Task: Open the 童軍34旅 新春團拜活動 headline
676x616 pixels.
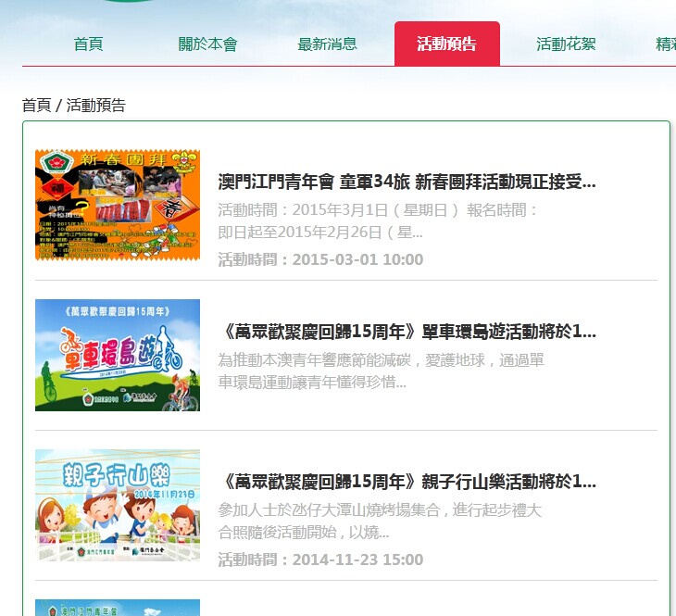Action: click(x=407, y=181)
